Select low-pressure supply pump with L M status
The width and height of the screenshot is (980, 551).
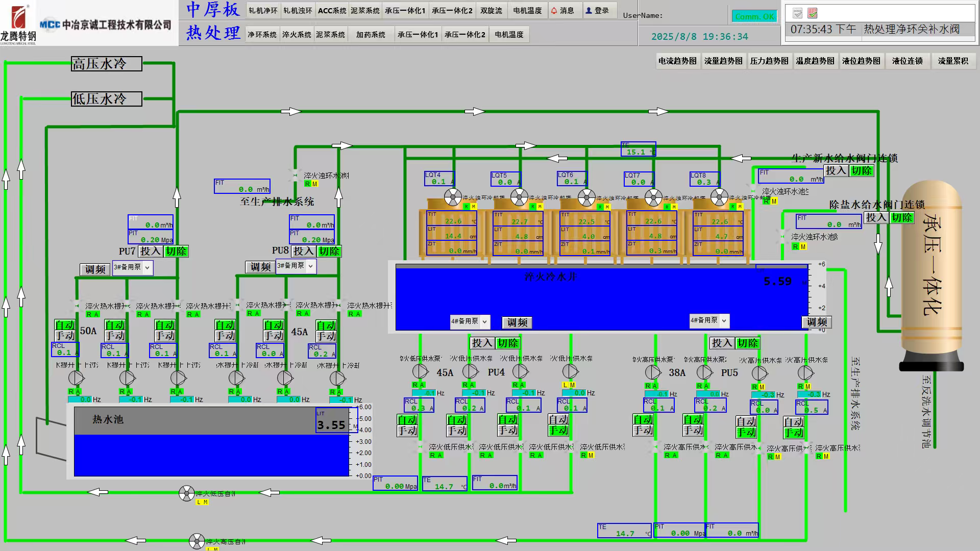coord(570,371)
